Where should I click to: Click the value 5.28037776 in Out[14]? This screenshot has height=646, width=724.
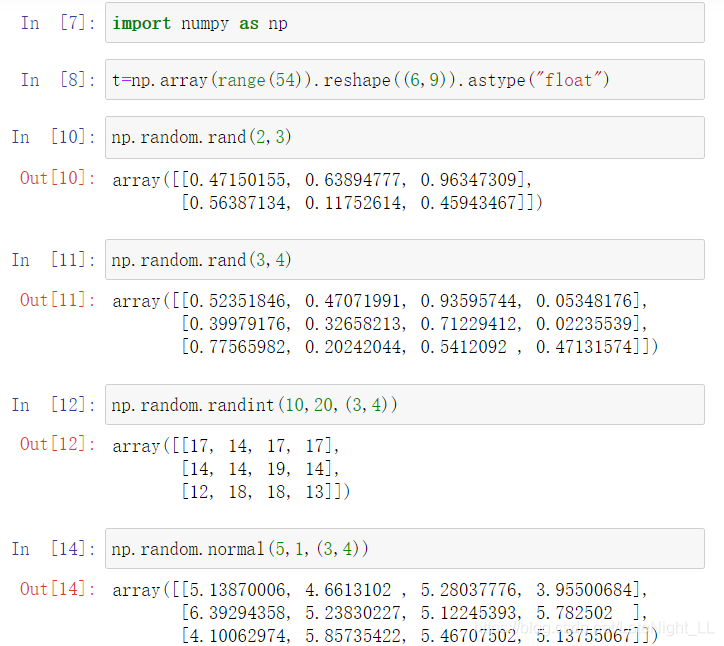[468, 590]
